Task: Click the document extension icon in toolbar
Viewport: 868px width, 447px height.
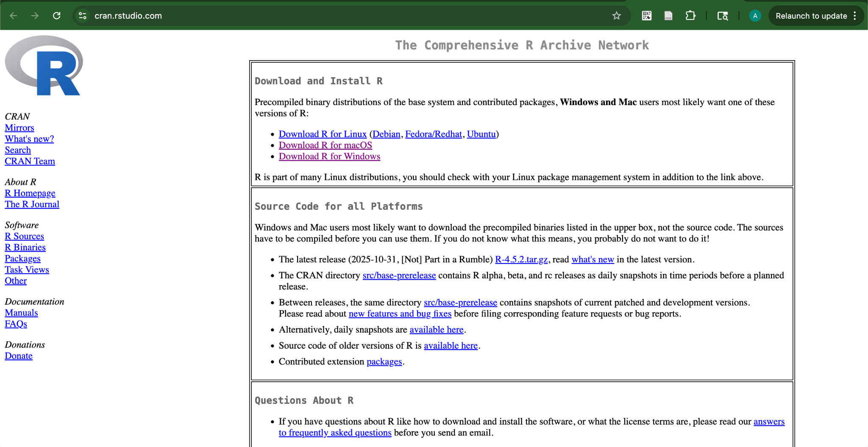Action: point(668,16)
